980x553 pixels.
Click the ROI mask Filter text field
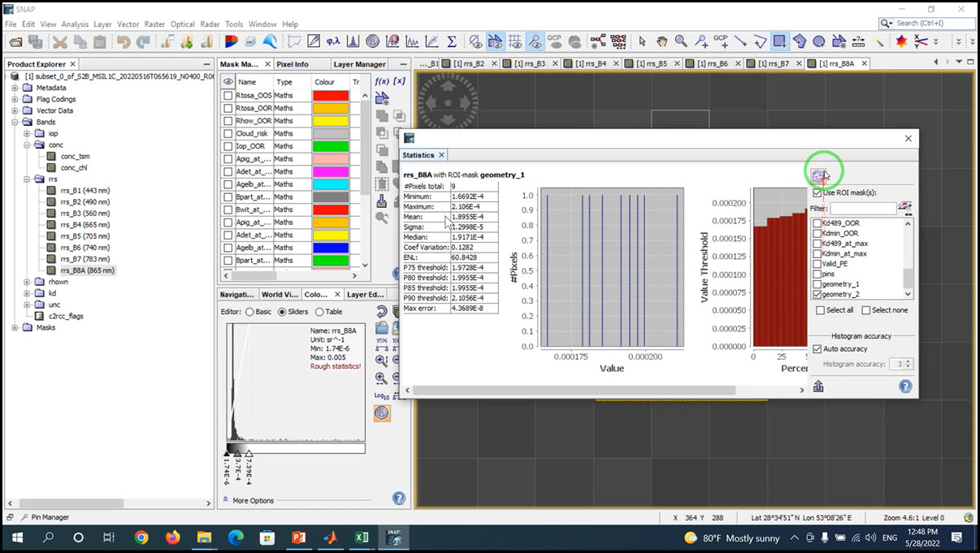coord(862,209)
